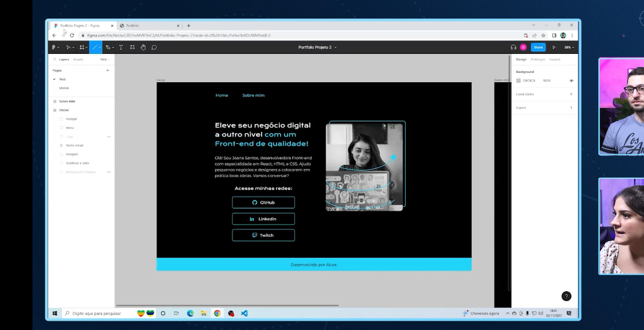Select the Comment tool
This screenshot has width=644, height=330.
154,47
